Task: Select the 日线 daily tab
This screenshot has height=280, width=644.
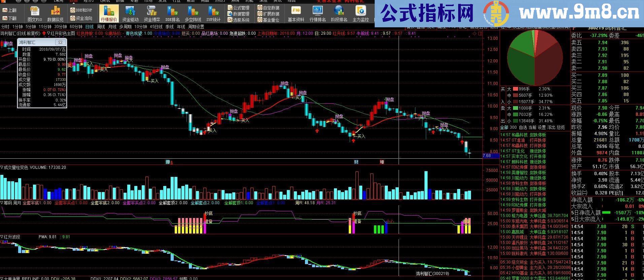Action: (90, 27)
